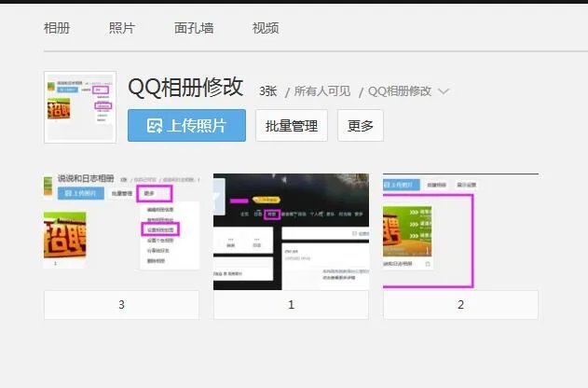Image resolution: width=588 pixels, height=388 pixels.
Task: Open the 相册 tab
Action: tap(57, 28)
